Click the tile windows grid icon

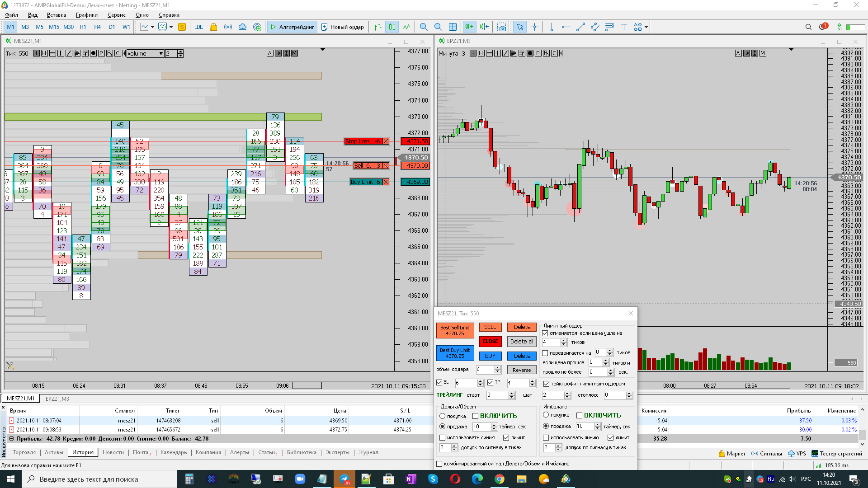click(x=453, y=27)
